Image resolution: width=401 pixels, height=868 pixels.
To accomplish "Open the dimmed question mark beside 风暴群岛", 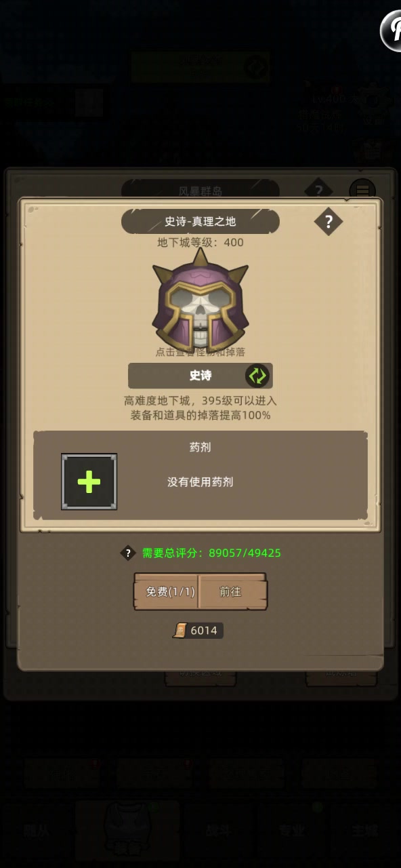I will [x=318, y=189].
